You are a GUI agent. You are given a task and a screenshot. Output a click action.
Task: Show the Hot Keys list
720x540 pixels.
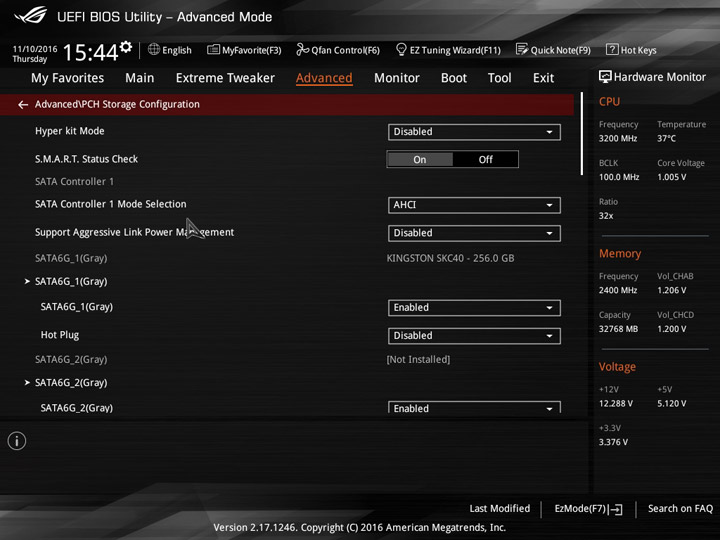631,50
